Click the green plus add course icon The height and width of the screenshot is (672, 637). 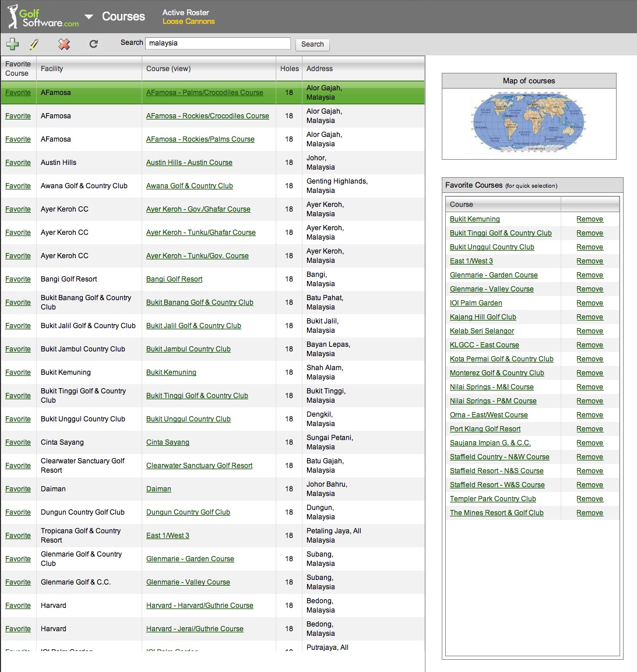click(12, 44)
